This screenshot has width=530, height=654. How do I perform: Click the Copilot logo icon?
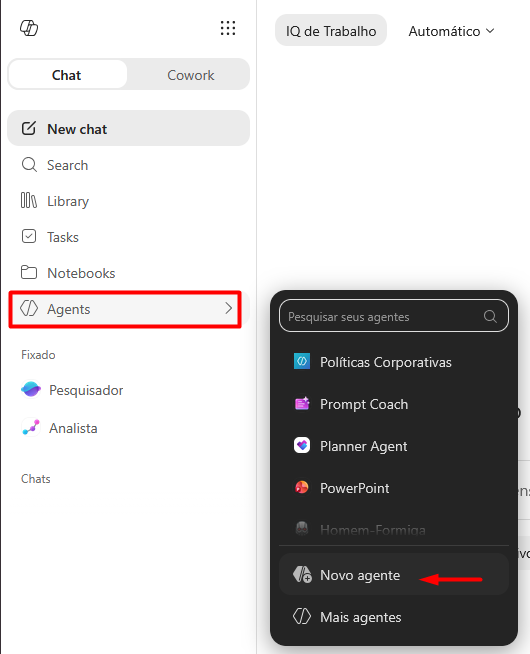[29, 28]
